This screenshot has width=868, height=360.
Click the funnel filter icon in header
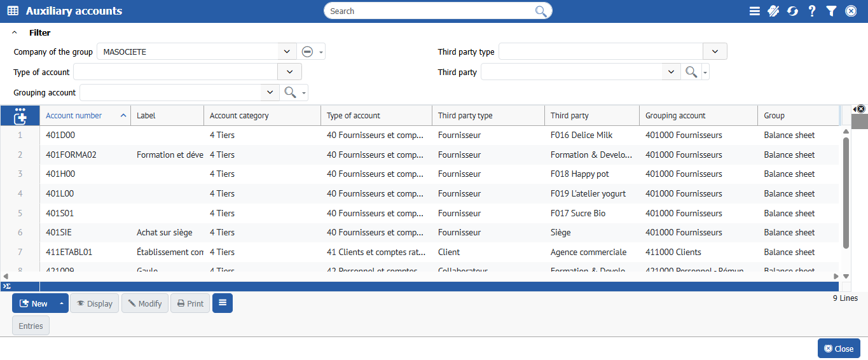(831, 11)
